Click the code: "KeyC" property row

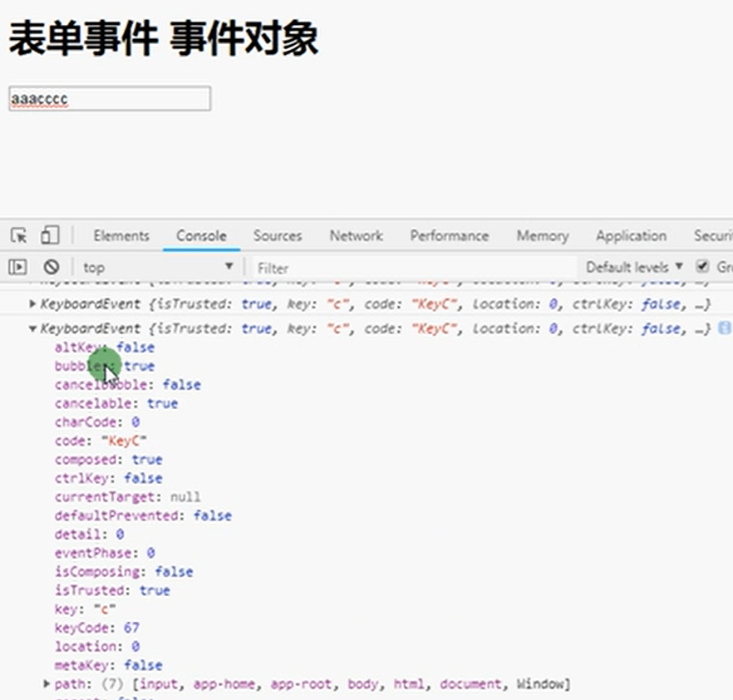coord(101,441)
